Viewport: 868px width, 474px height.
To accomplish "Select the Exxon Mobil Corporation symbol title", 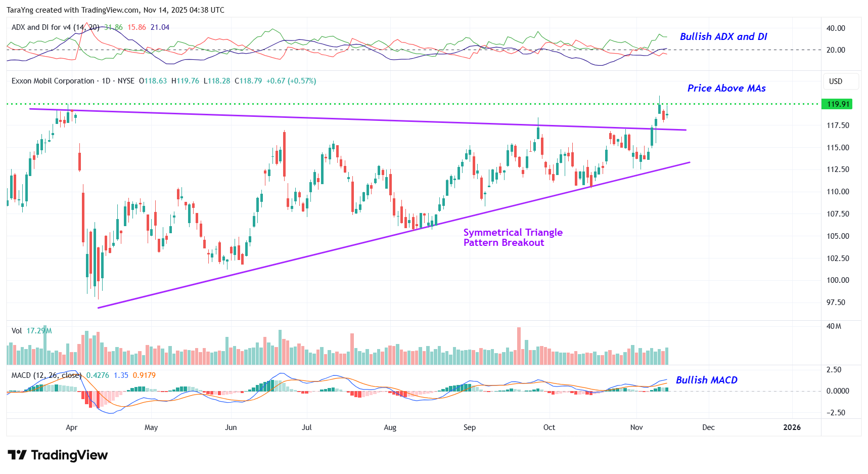I will [53, 81].
